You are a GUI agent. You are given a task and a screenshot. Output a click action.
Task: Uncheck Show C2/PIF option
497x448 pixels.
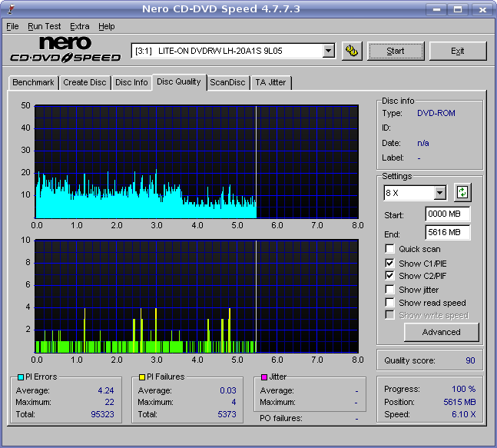[x=390, y=276]
